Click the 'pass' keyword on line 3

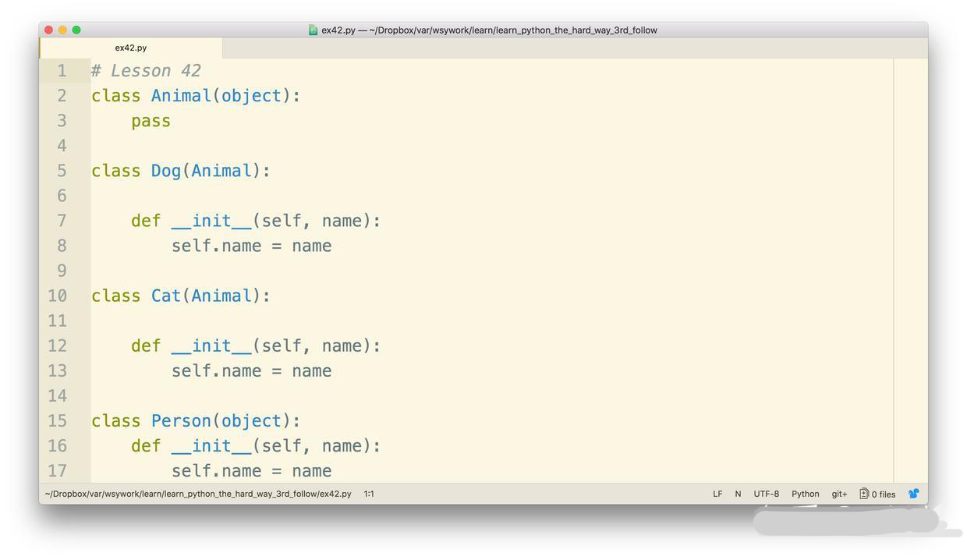151,121
